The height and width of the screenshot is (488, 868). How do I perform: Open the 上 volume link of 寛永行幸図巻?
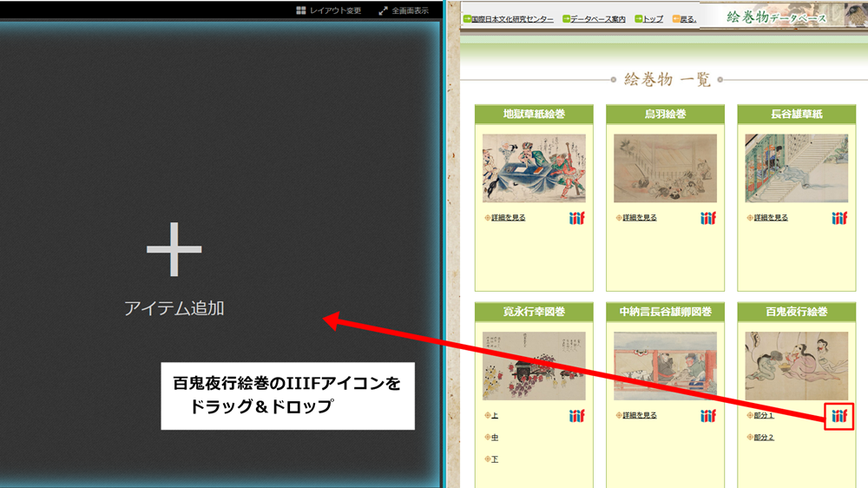point(495,415)
